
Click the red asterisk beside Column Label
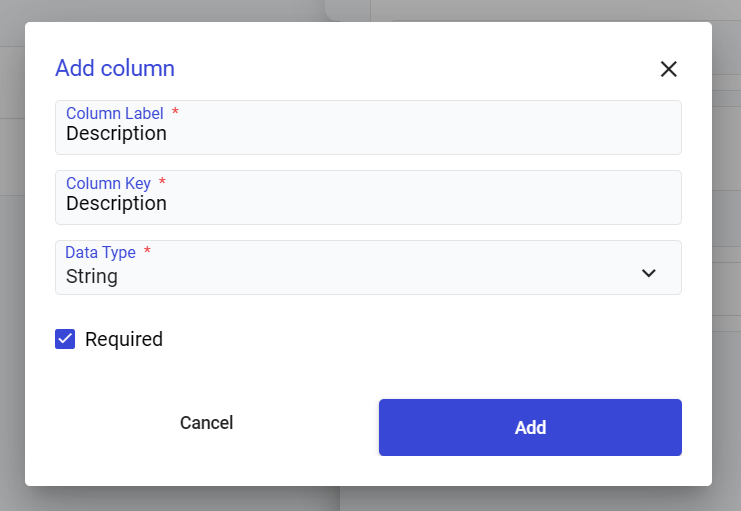coord(176,113)
